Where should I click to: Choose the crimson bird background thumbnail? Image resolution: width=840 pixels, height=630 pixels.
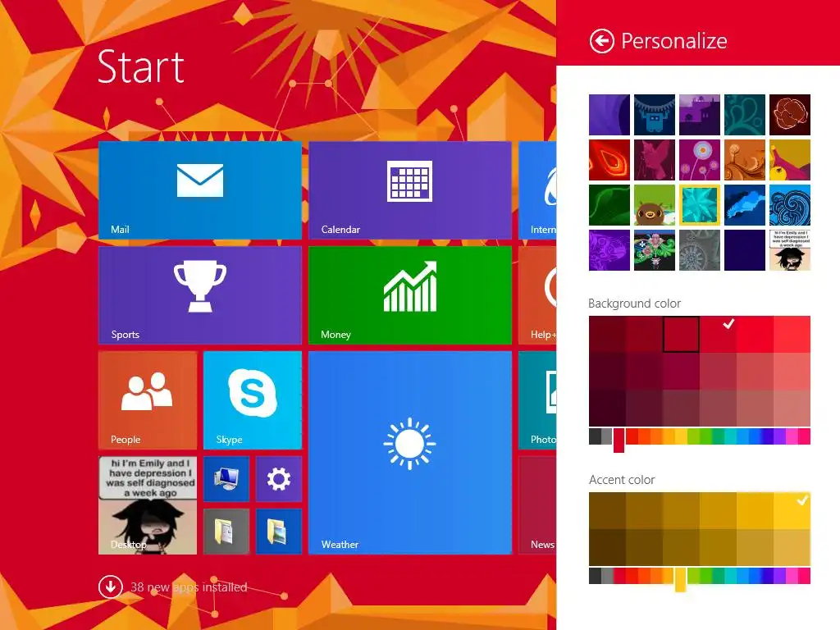pos(654,160)
